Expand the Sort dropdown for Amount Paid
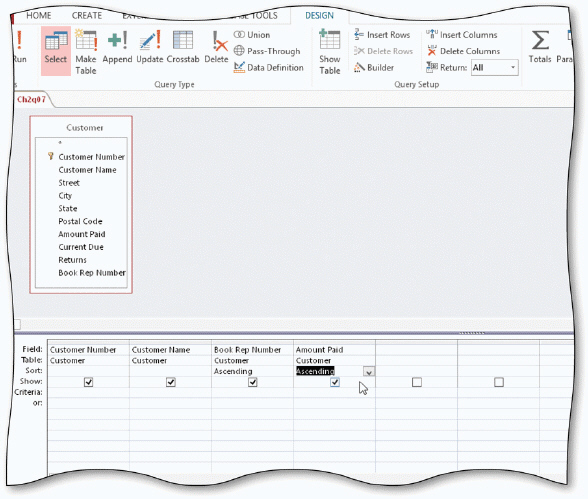The height and width of the screenshot is (499, 588). (x=369, y=372)
